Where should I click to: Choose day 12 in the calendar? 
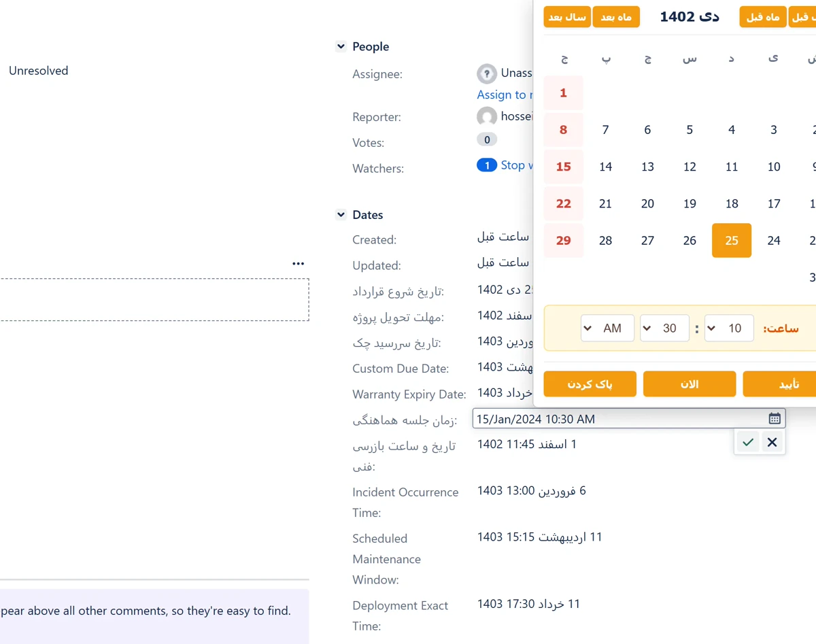tap(690, 167)
